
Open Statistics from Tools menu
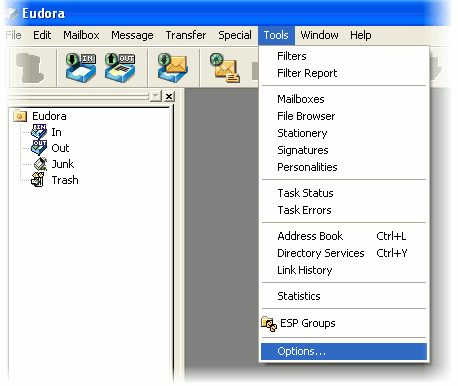point(344,296)
